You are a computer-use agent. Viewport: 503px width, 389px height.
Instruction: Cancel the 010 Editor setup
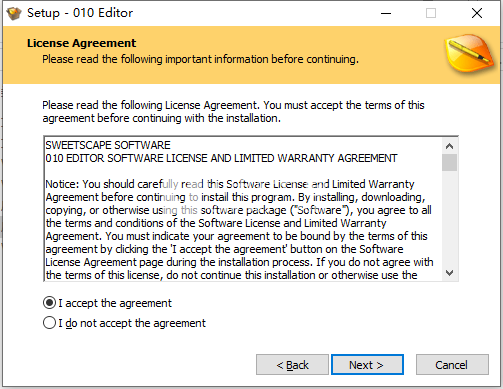pos(452,365)
